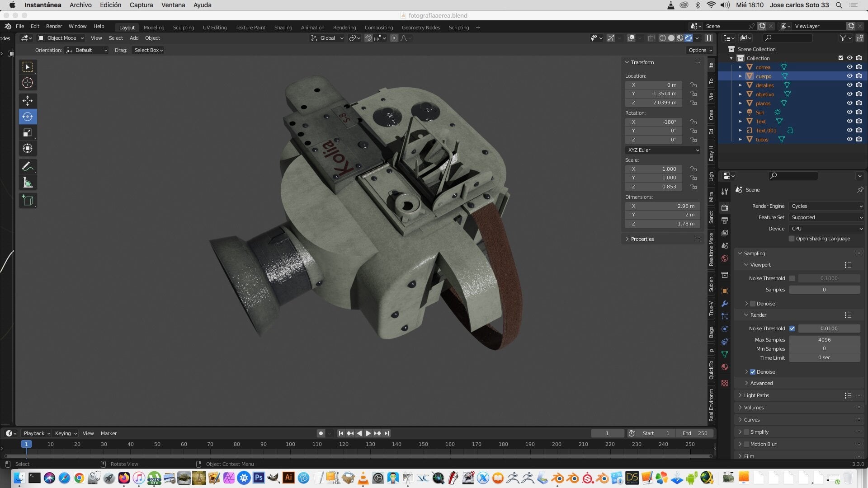Open the Select Box drag dropdown
The width and height of the screenshot is (868, 488).
[148, 50]
